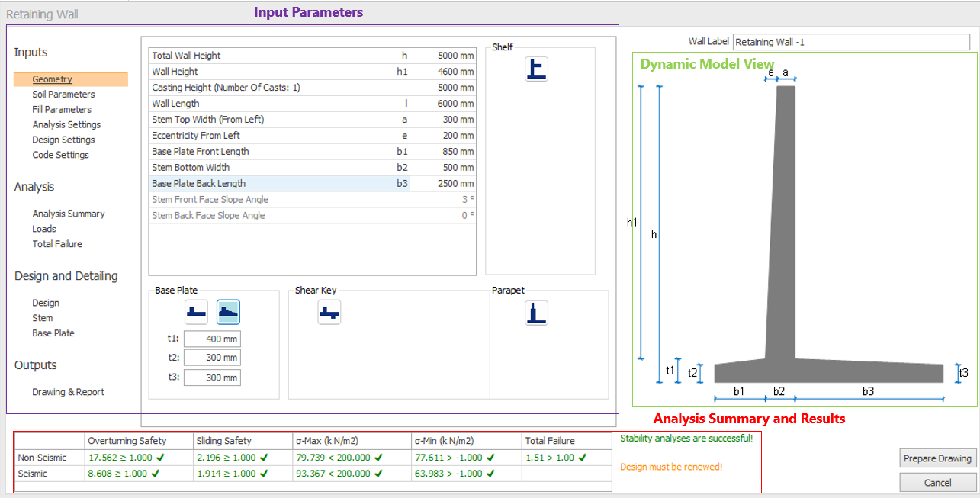The width and height of the screenshot is (980, 498).
Task: Click the Wall Label text field
Action: tap(853, 43)
